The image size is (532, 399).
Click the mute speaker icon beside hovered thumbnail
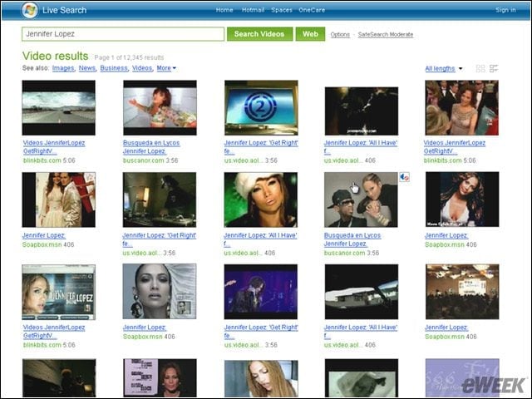click(405, 177)
